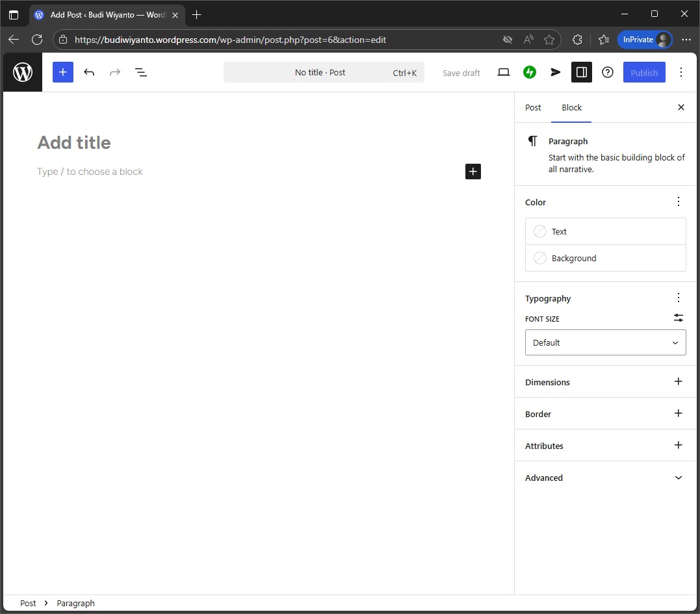Toggle the settings sidebar panel button
700x614 pixels.
[582, 72]
